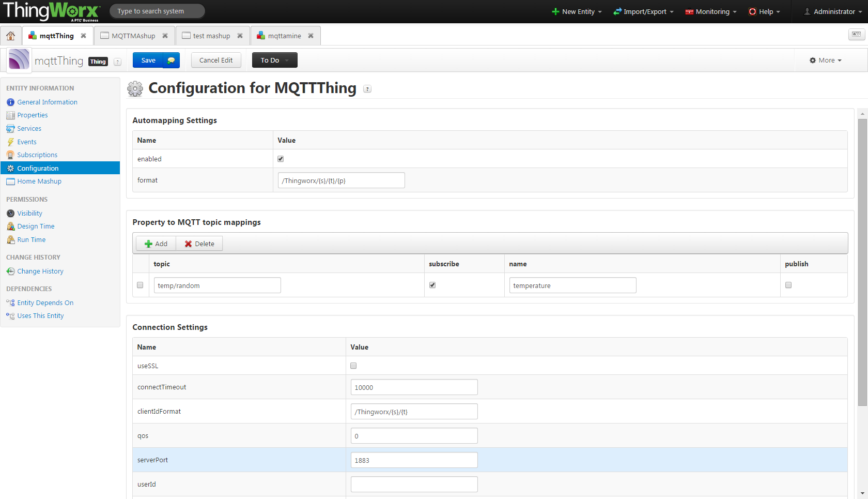Screen dimensions: 868x499
Task: Click the Entity Depends On icon
Action: pyautogui.click(x=10, y=303)
